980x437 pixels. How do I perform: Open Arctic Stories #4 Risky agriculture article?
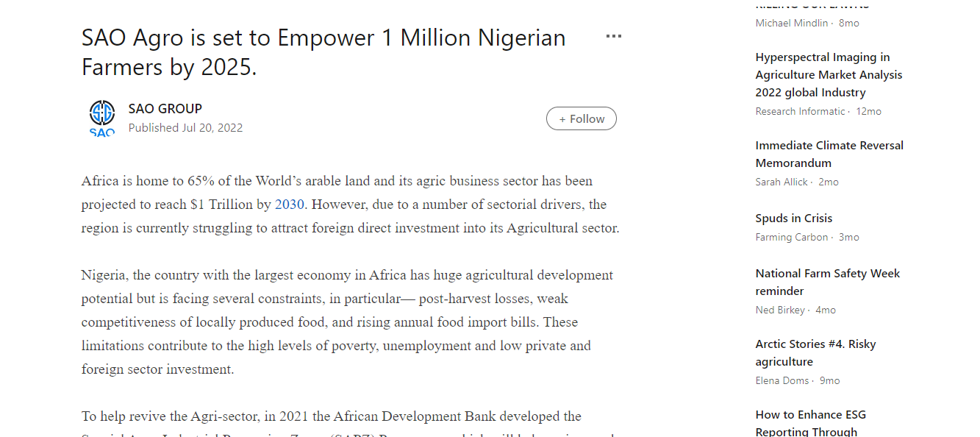point(816,353)
